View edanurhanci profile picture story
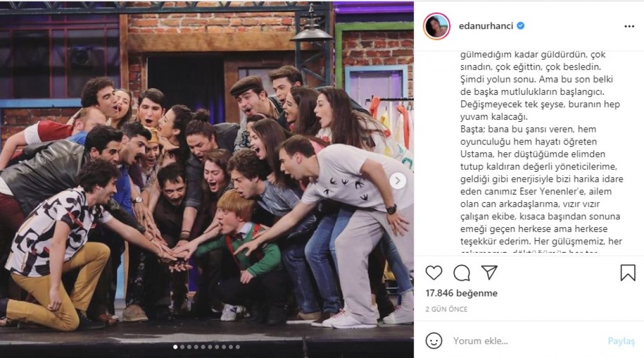 (436, 26)
